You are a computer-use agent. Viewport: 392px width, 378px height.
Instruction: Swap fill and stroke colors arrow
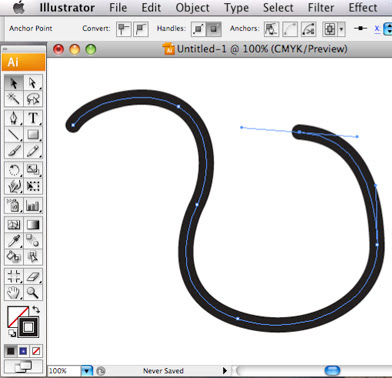click(x=36, y=309)
